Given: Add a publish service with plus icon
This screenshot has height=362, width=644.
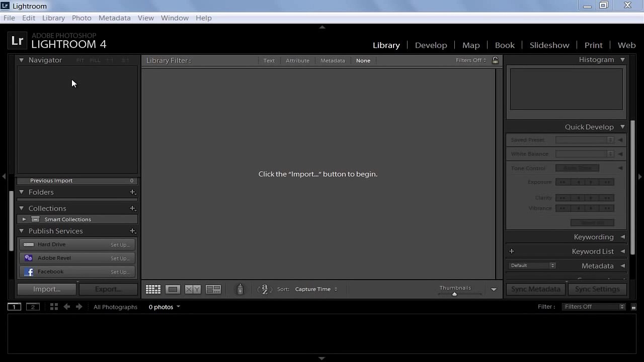Looking at the screenshot, I should coord(133,231).
